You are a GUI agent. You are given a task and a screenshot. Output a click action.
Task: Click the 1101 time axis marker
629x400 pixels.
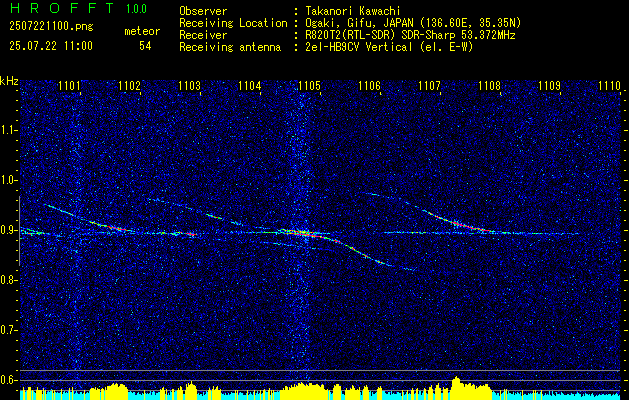click(69, 85)
